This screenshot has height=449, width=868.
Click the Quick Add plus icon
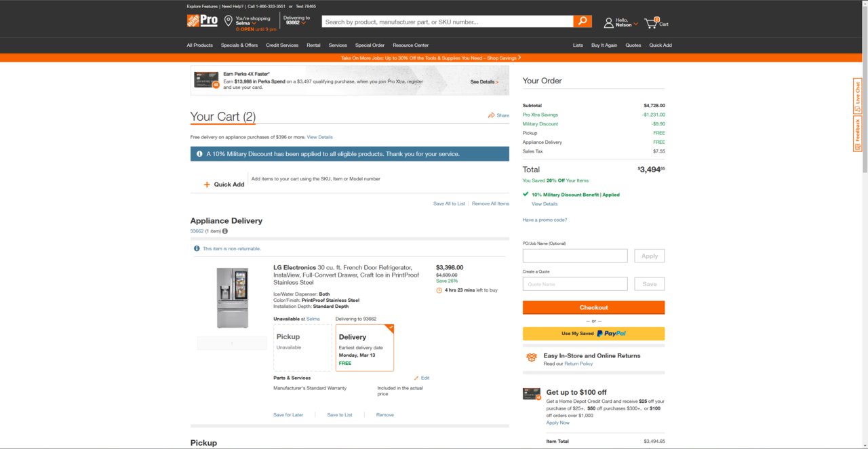pyautogui.click(x=207, y=184)
